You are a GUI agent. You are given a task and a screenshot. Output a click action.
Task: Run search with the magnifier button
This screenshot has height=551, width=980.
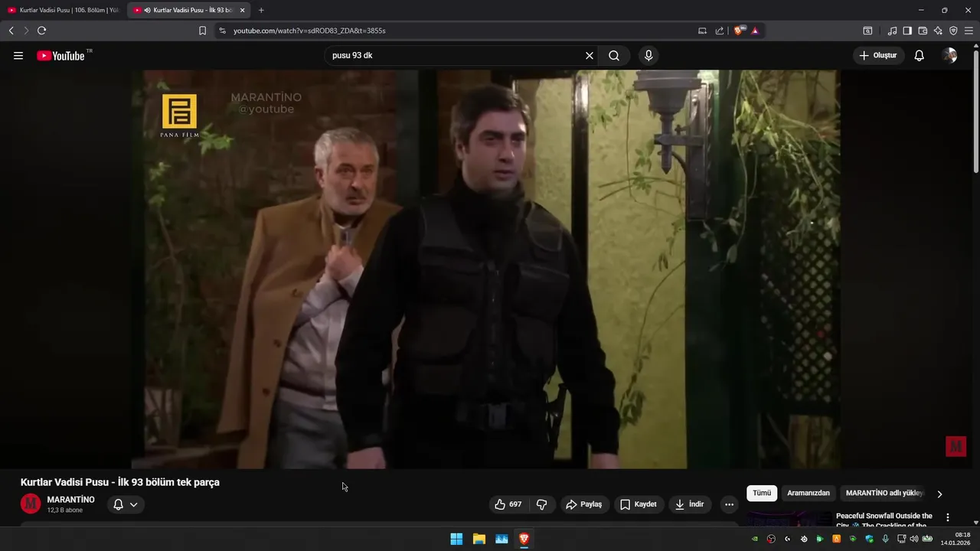pyautogui.click(x=614, y=56)
